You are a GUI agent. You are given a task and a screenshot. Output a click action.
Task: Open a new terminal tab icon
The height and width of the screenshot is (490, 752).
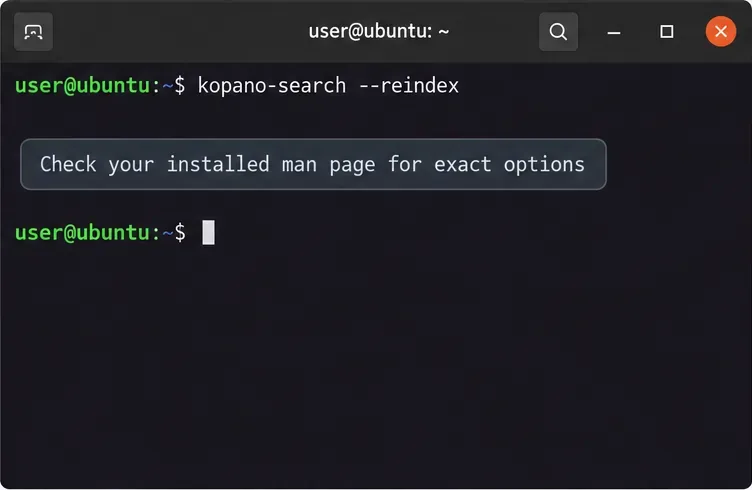[33, 32]
